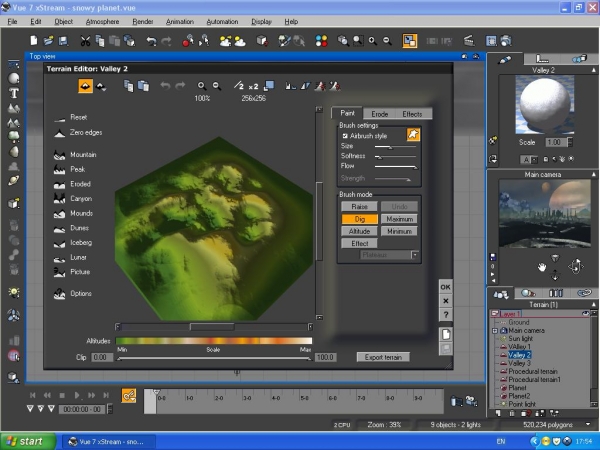Adjust the brush Softness slider

coord(395,157)
